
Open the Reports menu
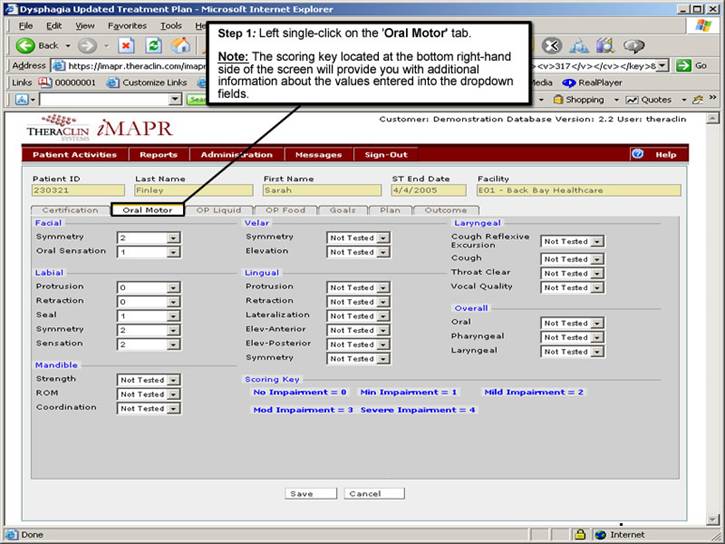(158, 155)
